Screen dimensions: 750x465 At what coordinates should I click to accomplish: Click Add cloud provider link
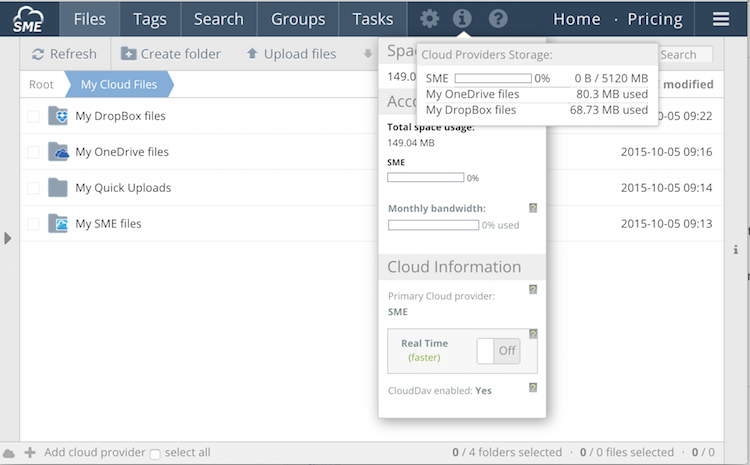pos(94,453)
